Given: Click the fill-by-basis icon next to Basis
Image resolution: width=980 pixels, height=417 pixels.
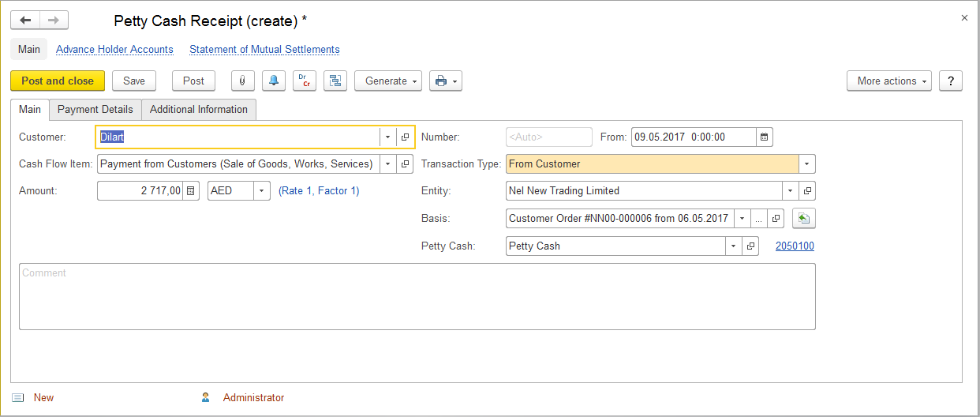Looking at the screenshot, I should (803, 219).
